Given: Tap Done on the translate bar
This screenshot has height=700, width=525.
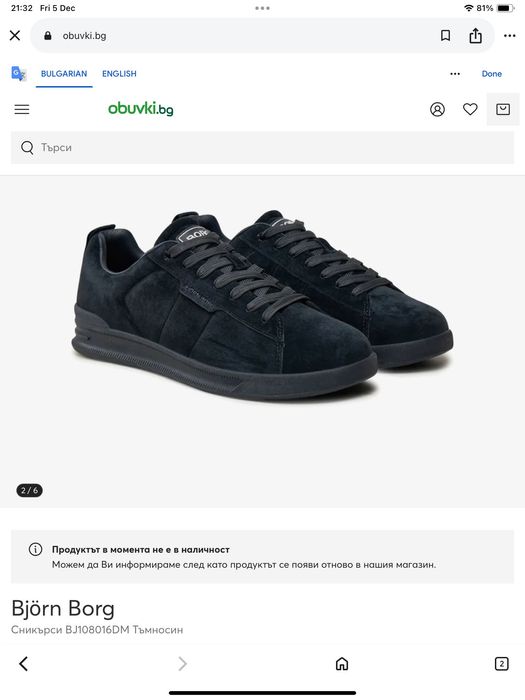Looking at the screenshot, I should [492, 74].
